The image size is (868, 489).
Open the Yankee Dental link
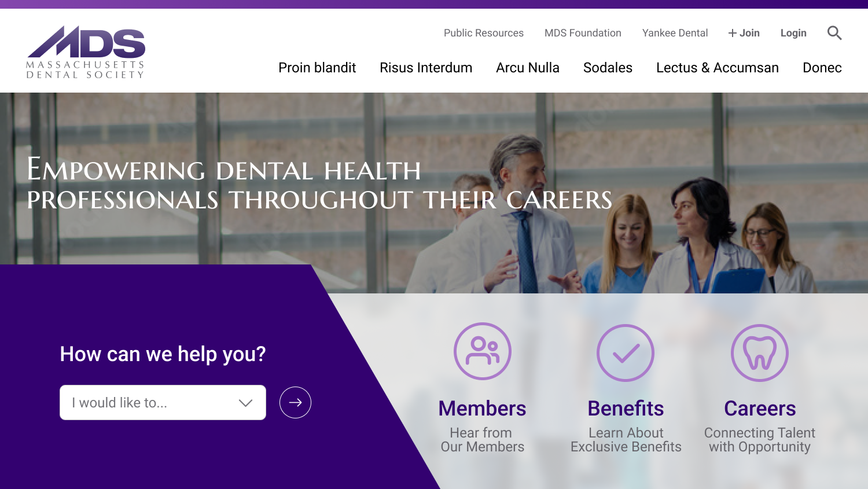coord(675,33)
